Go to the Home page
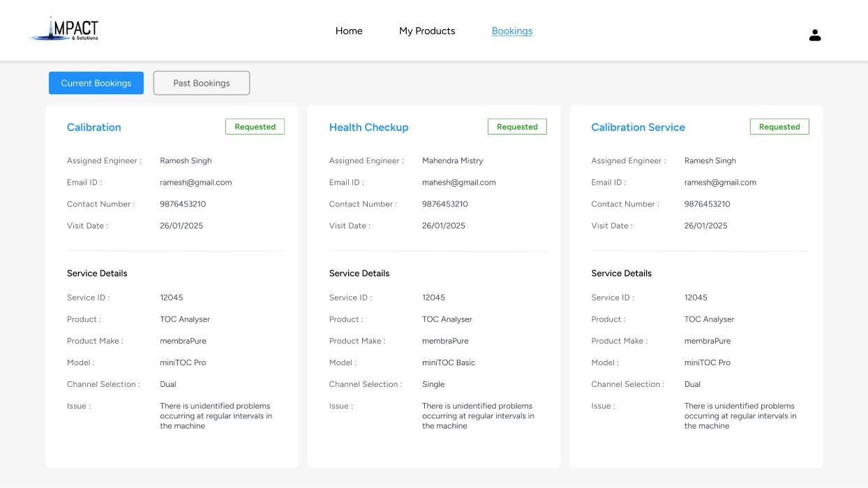This screenshot has height=488, width=868. pyautogui.click(x=349, y=31)
